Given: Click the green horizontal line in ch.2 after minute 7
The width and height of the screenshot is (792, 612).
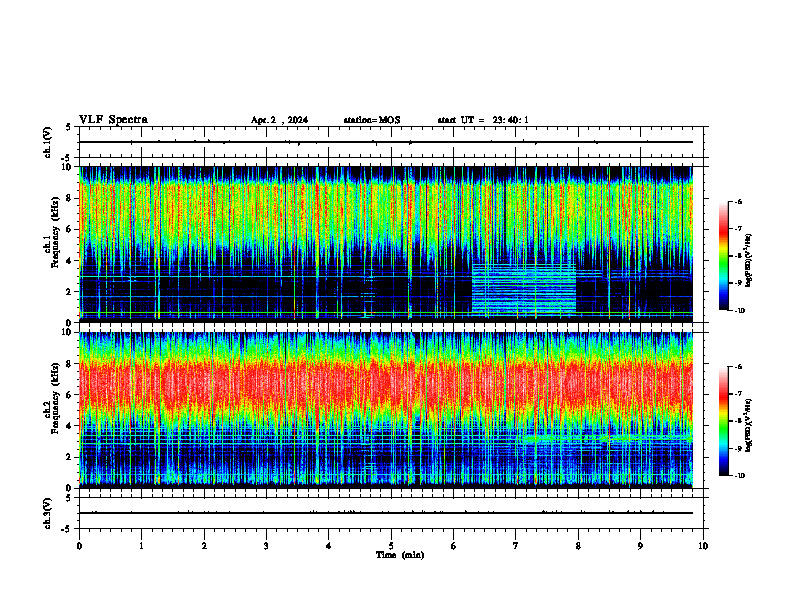Looking at the screenshot, I should (606, 439).
